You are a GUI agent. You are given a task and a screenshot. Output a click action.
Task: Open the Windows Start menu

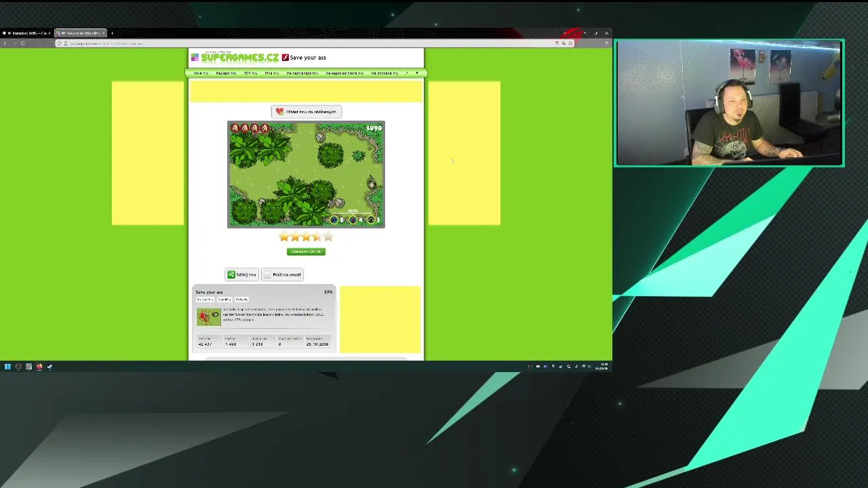[x=7, y=367]
